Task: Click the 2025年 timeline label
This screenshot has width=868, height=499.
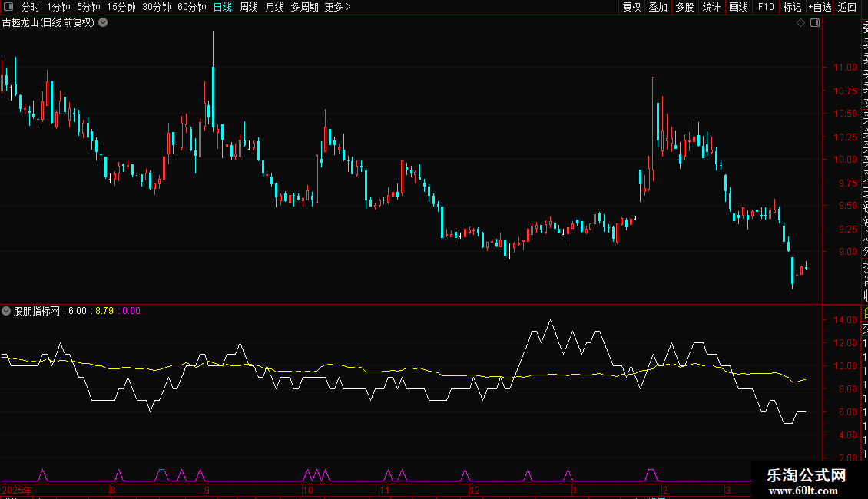Action: (x=17, y=490)
